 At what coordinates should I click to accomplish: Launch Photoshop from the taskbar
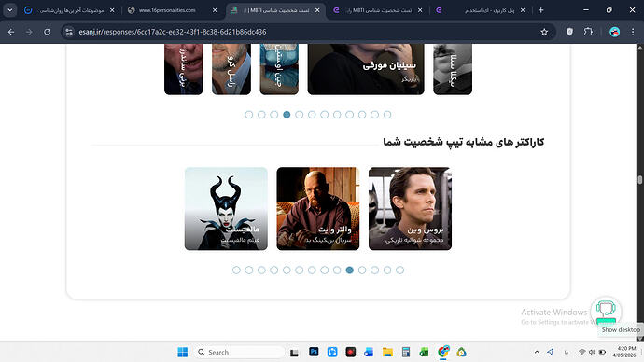[314, 352]
